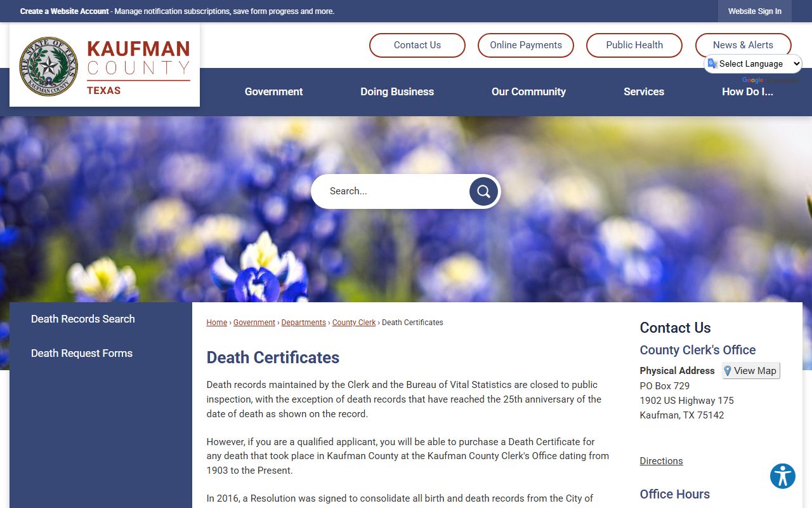This screenshot has width=812, height=508.
Task: Open the How Do I... menu
Action: point(747,91)
